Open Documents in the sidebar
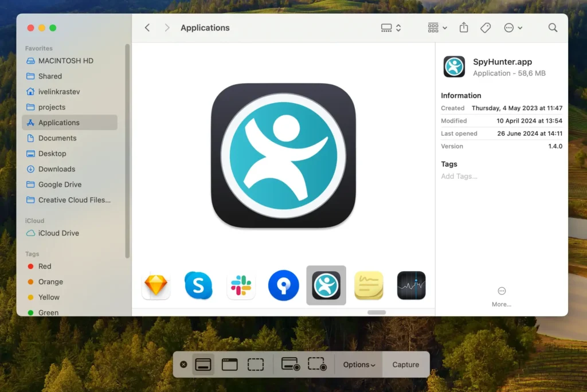This screenshot has height=392, width=587. click(69, 138)
